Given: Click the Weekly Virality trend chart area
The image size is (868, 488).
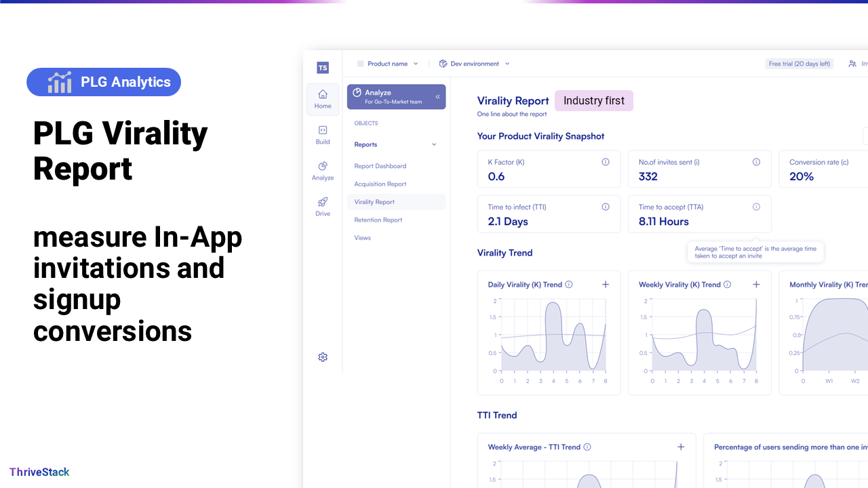Looking at the screenshot, I should pos(704,336).
